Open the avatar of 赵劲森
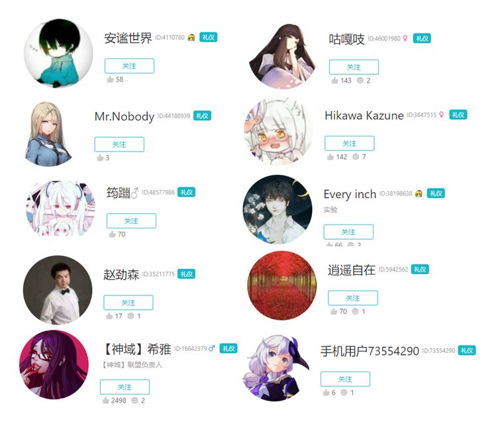The width and height of the screenshot is (504, 439). 58,290
